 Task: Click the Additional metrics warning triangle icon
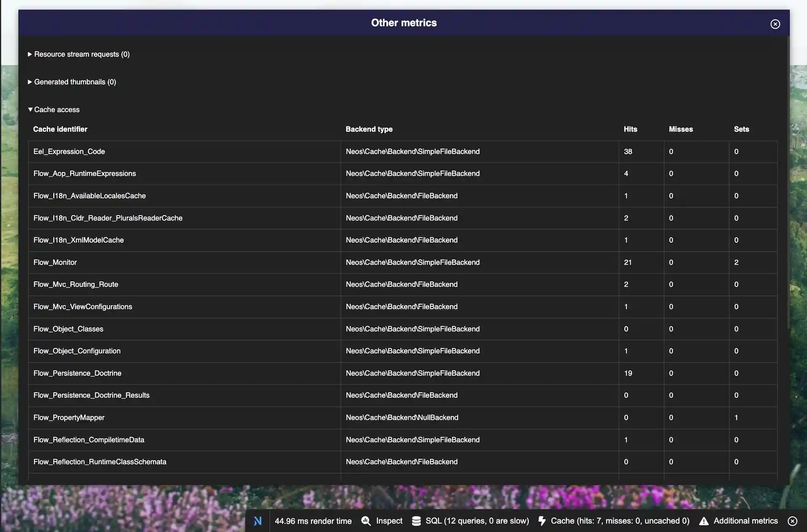point(704,521)
